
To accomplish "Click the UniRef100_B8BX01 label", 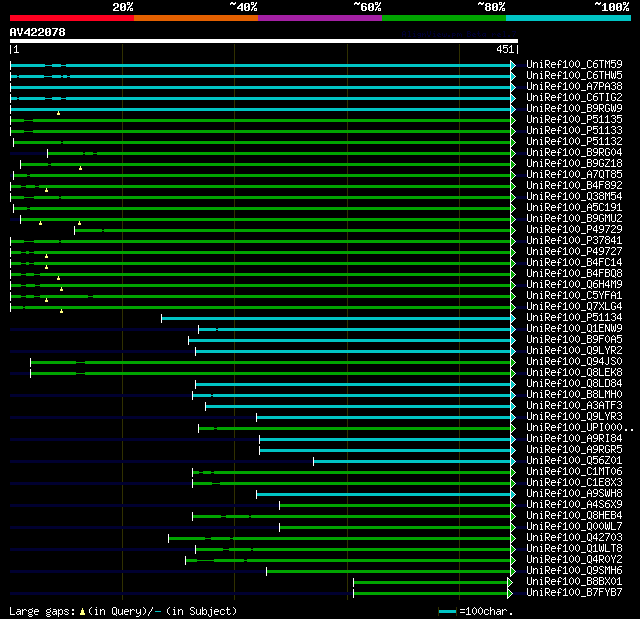I will 574,582.
